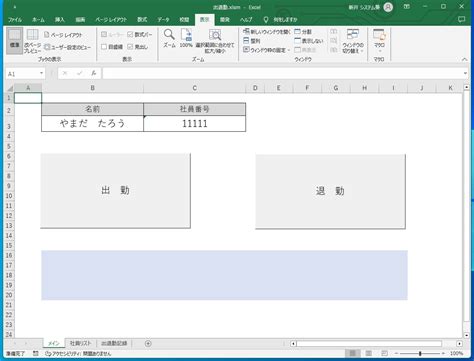Image resolution: width=474 pixels, height=361 pixels.
Task: Open a new window (新しいウィンドウを開く)
Action: pyautogui.click(x=267, y=32)
